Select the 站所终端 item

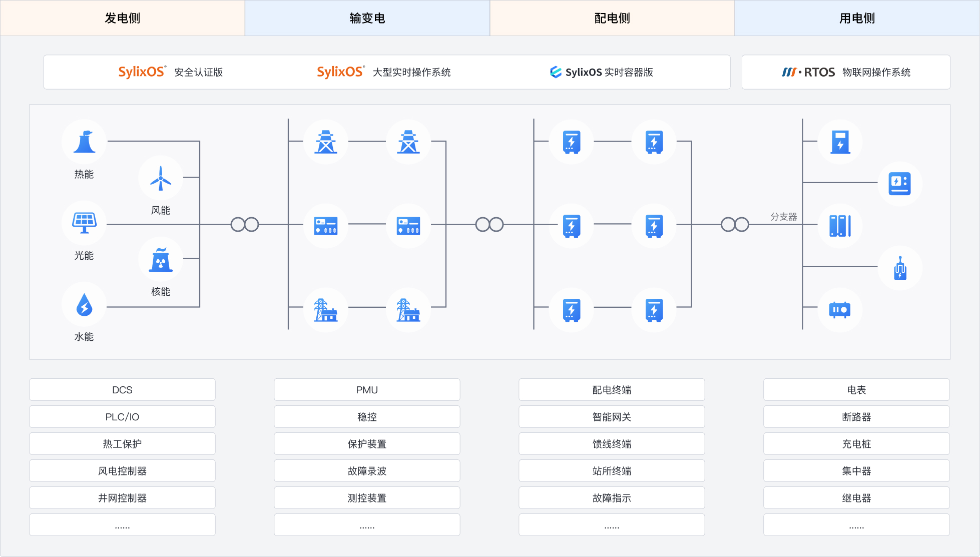[612, 471]
